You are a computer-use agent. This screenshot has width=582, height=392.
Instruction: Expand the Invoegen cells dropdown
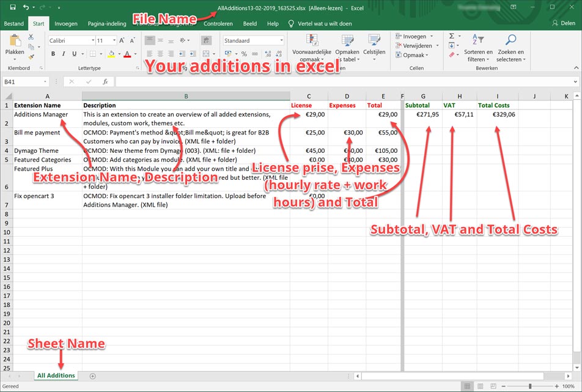click(x=432, y=36)
